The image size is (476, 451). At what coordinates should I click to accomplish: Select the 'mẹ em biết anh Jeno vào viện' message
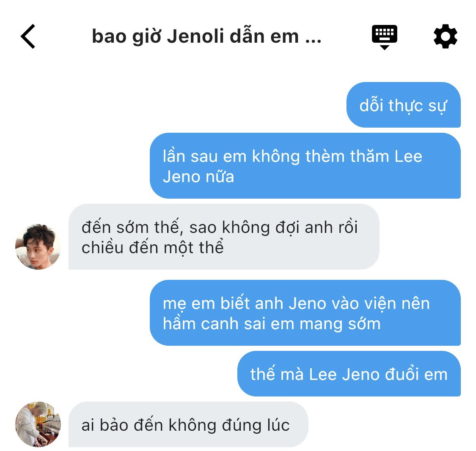point(305,313)
